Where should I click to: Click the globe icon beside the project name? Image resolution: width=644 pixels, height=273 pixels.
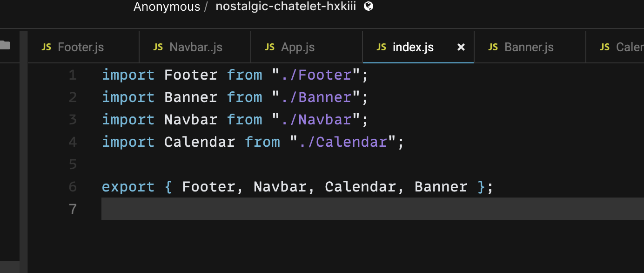(368, 7)
